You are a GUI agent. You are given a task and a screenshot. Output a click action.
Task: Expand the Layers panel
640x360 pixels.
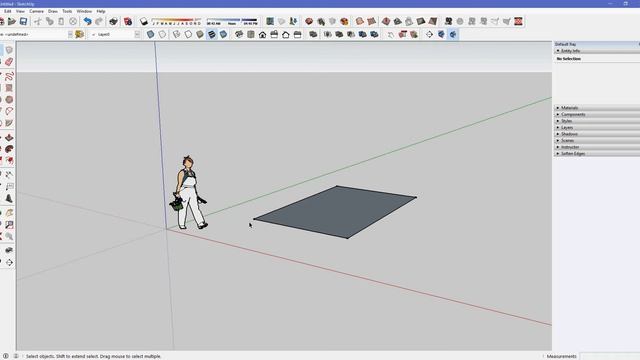597,127
